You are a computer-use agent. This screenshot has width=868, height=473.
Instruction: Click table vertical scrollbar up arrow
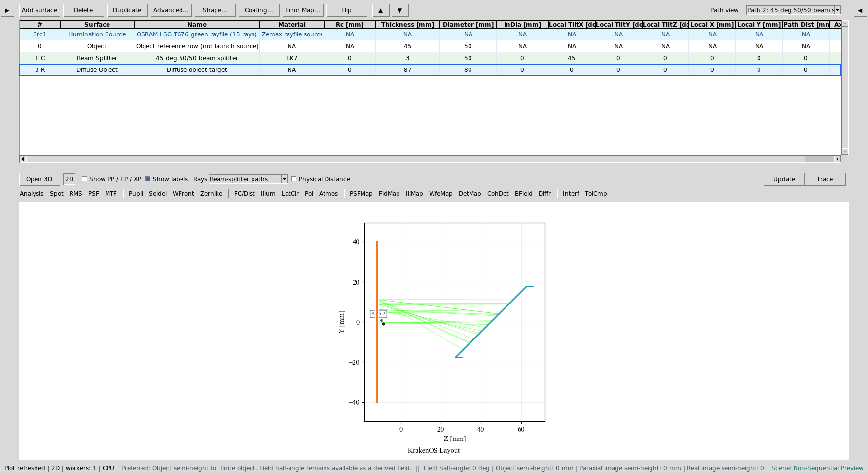[845, 23]
